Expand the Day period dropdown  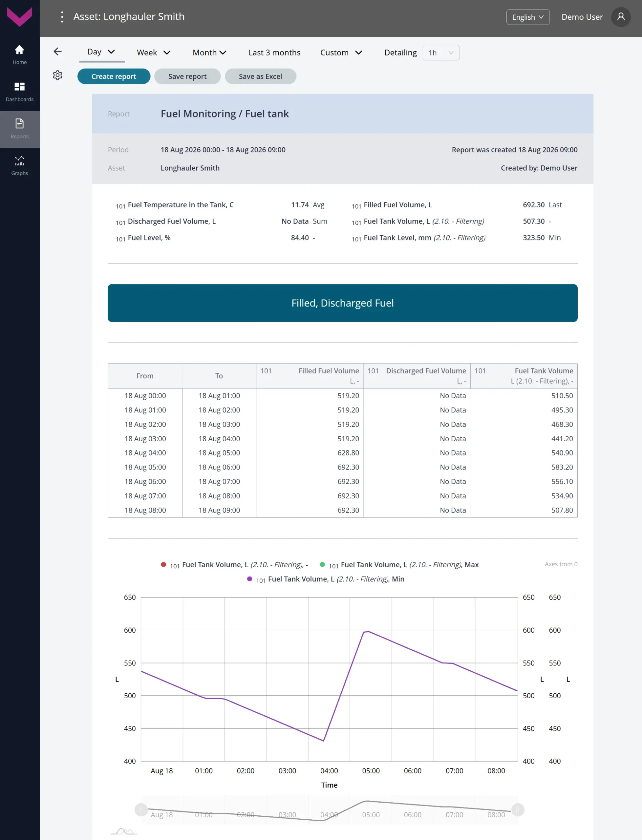coord(102,52)
